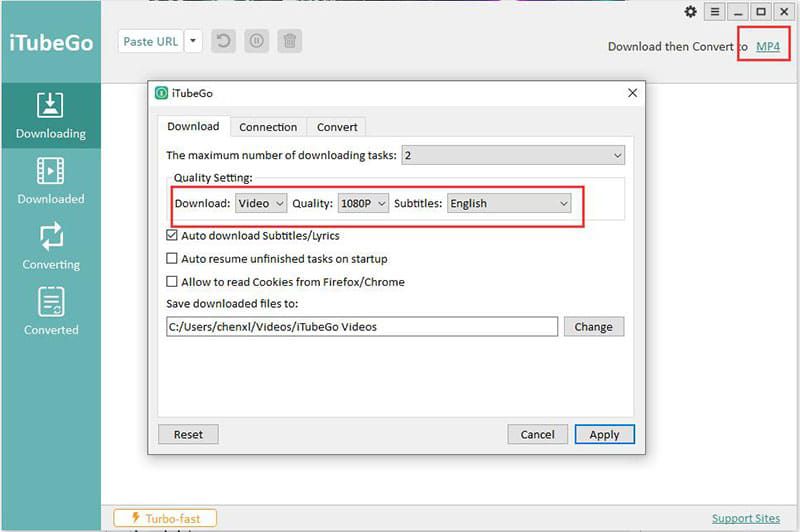
Task: Click the MP4 convert format link
Action: click(768, 46)
